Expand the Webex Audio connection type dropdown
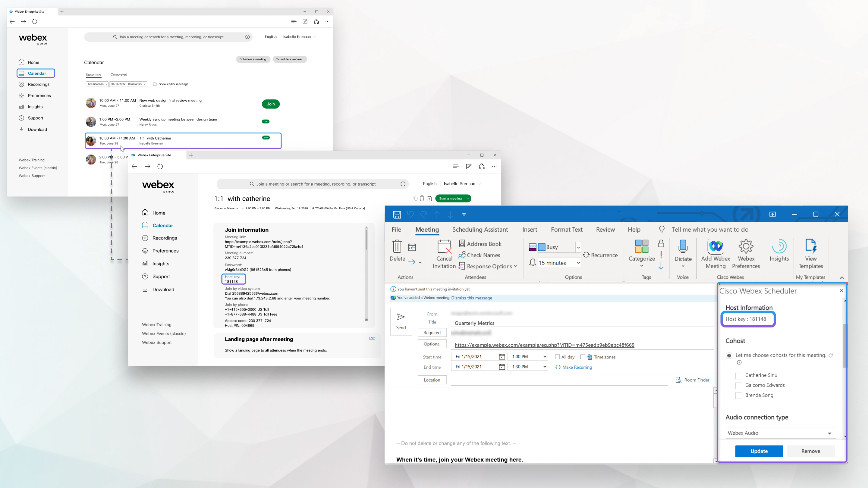 (829, 433)
